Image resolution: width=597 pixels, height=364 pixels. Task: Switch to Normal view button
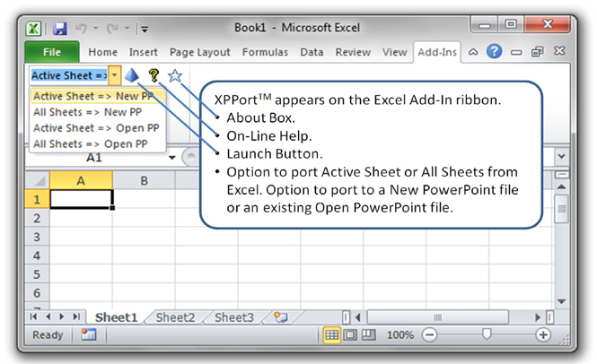tap(331, 334)
